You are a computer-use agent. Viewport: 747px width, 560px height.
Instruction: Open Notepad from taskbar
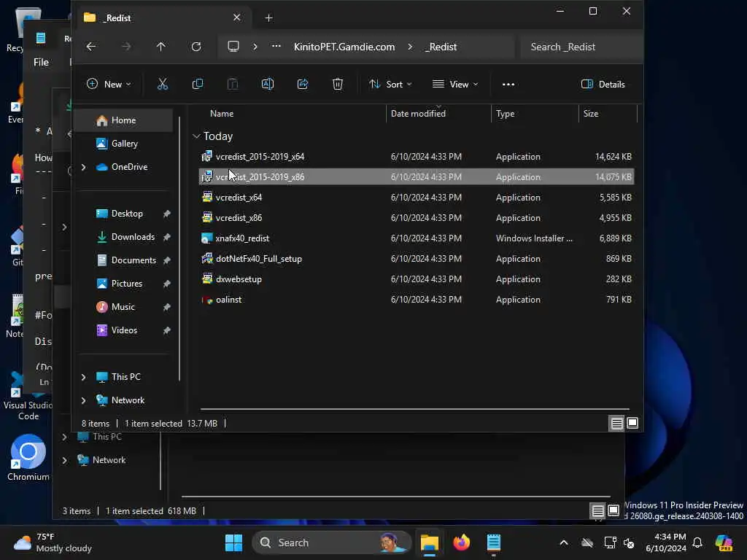point(494,542)
